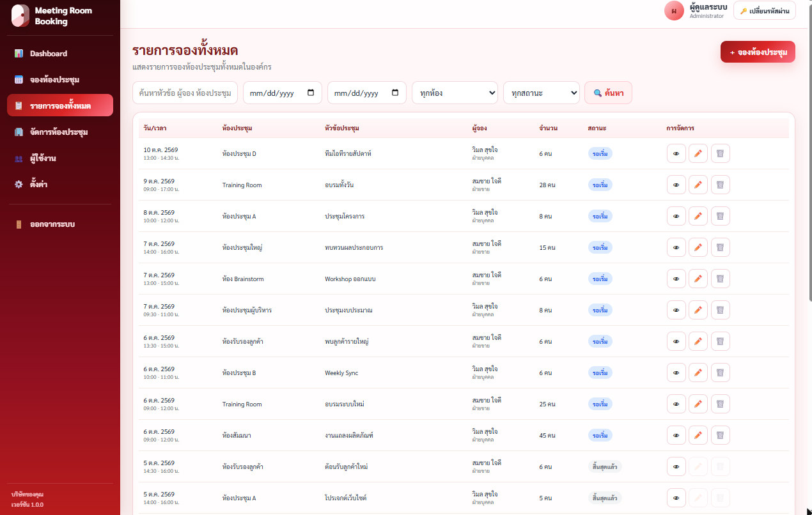This screenshot has height=515, width=812.
Task: Show details for โปรเจกต์เว็บไซต์ booking
Action: [676, 498]
